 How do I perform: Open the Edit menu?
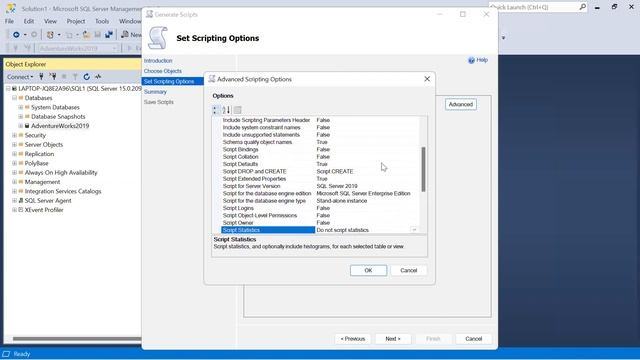[x=29, y=21]
